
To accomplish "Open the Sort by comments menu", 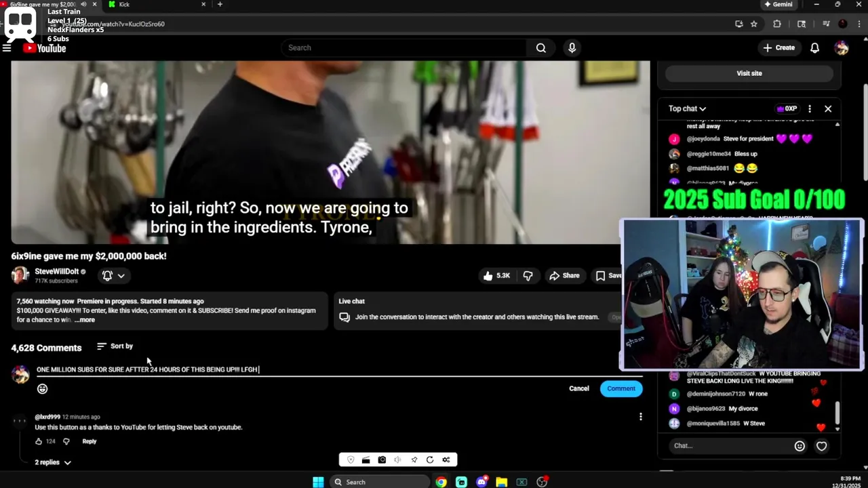I will click(x=115, y=346).
